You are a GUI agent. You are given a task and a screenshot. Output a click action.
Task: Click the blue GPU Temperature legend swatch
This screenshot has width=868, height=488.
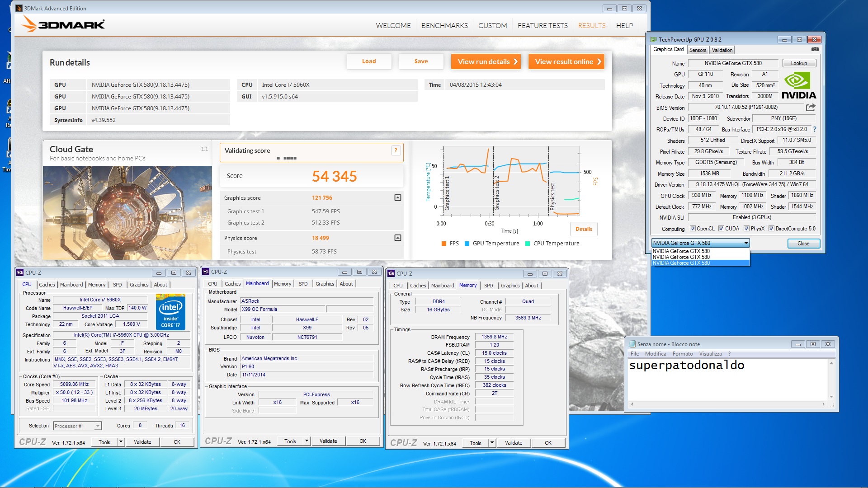point(467,244)
